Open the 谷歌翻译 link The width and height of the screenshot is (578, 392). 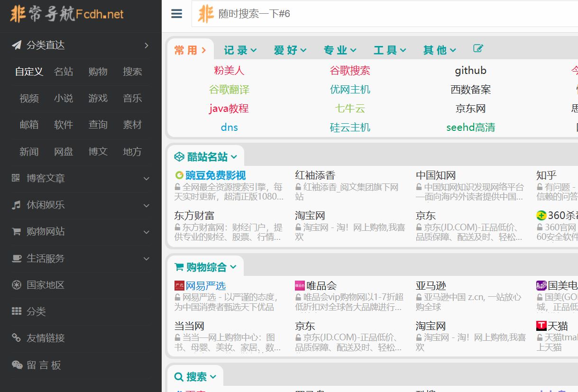(229, 90)
